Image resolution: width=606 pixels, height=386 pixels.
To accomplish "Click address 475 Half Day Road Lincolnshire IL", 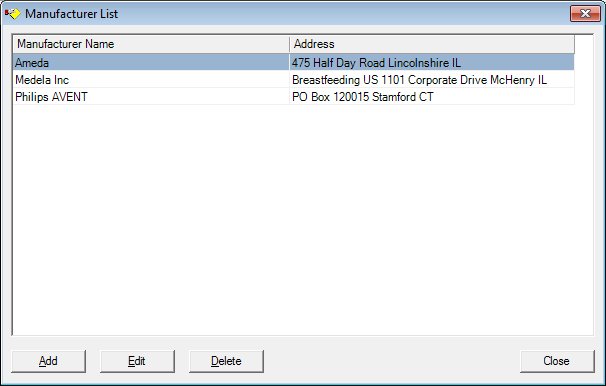I will click(376, 63).
